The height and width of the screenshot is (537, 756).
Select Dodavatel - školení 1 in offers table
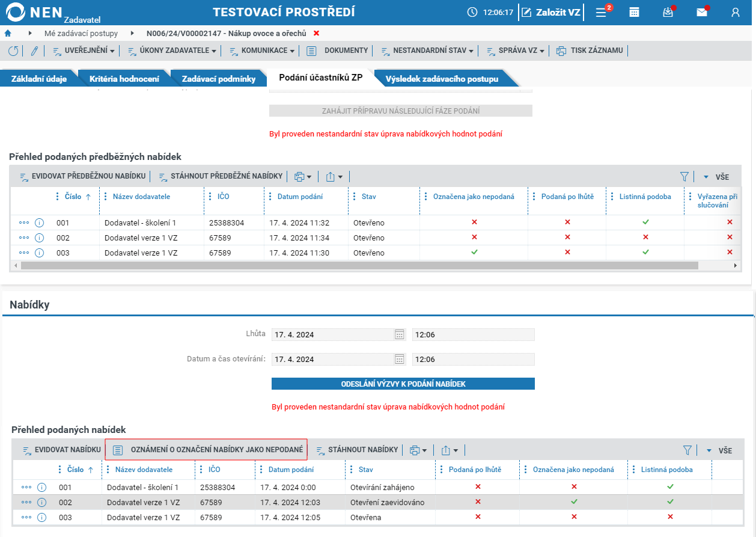(x=142, y=487)
